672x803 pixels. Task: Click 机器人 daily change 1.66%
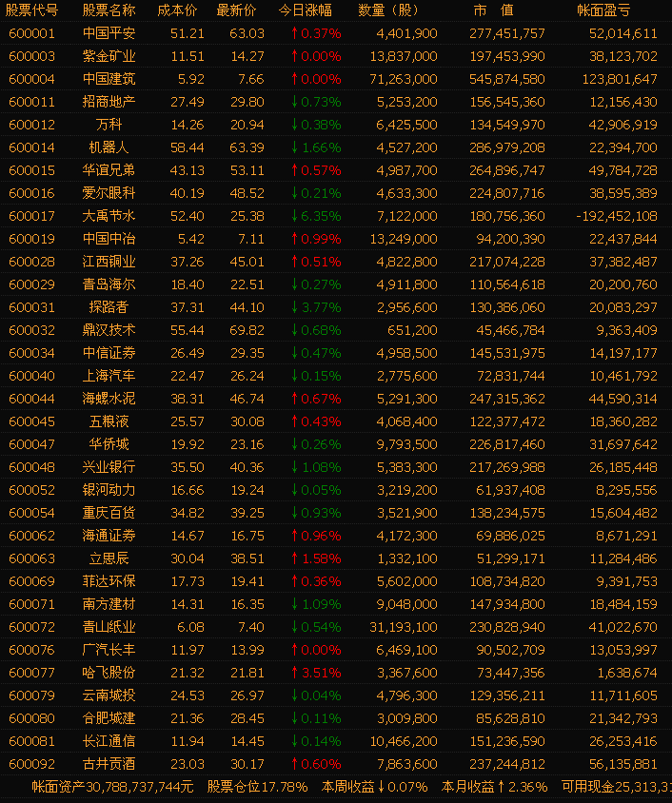(x=316, y=147)
